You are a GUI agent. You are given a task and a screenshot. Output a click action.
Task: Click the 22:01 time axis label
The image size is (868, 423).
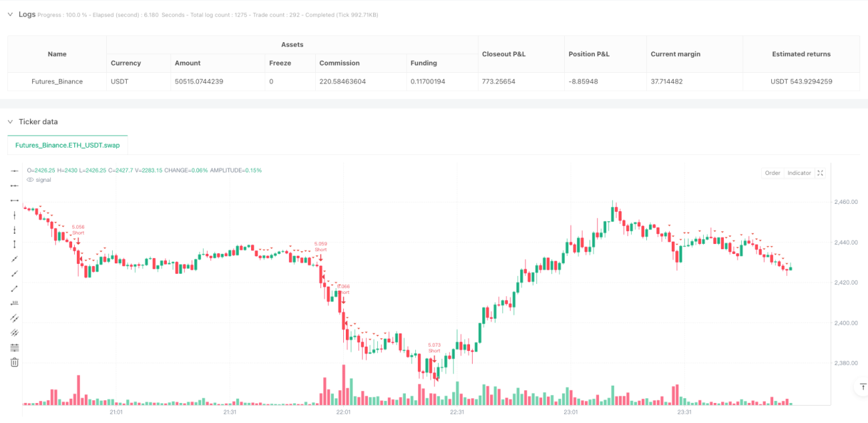point(343,413)
